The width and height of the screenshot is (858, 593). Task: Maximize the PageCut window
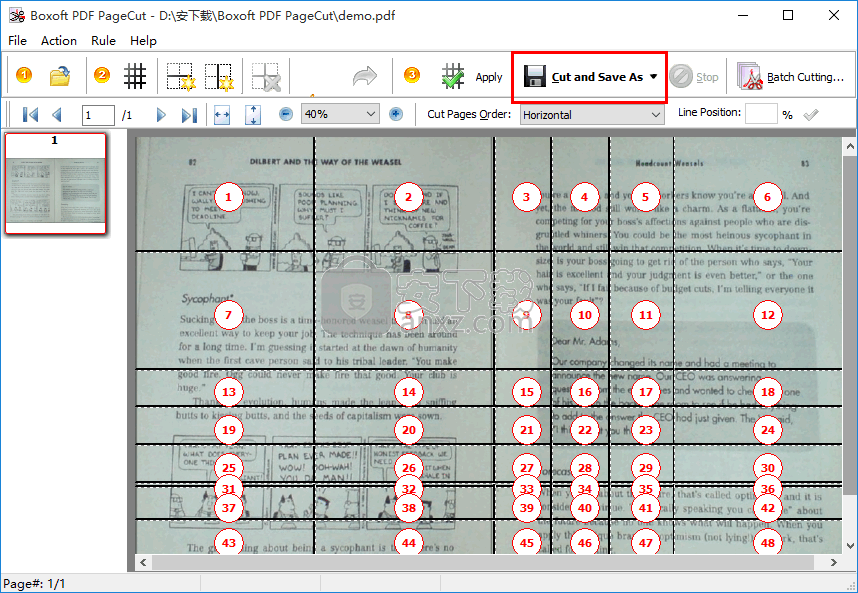click(788, 15)
